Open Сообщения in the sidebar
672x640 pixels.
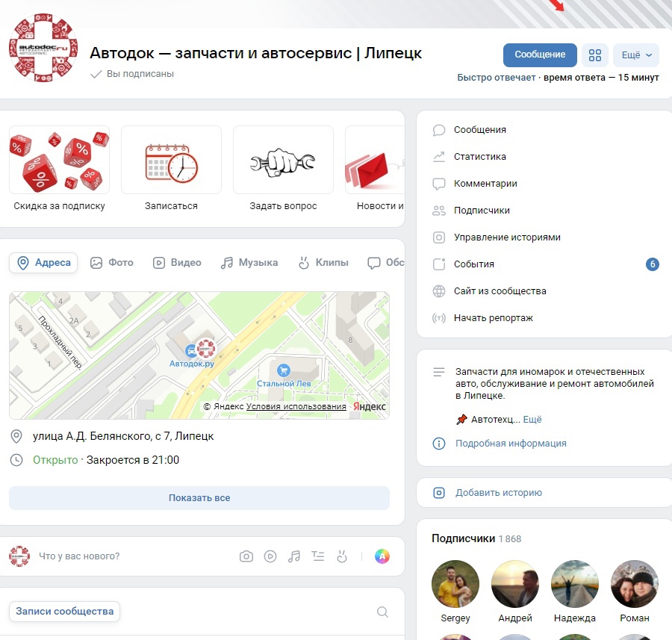click(544, 129)
